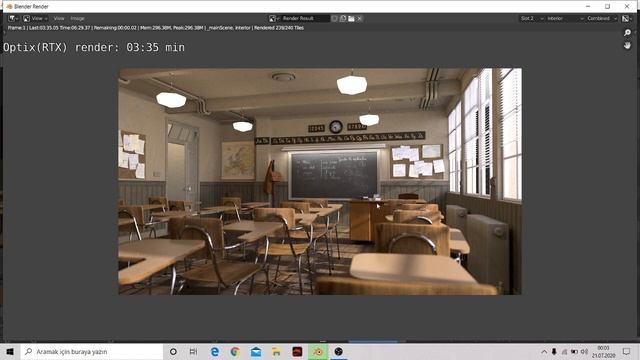Click the pan hand gizmo

point(627,45)
